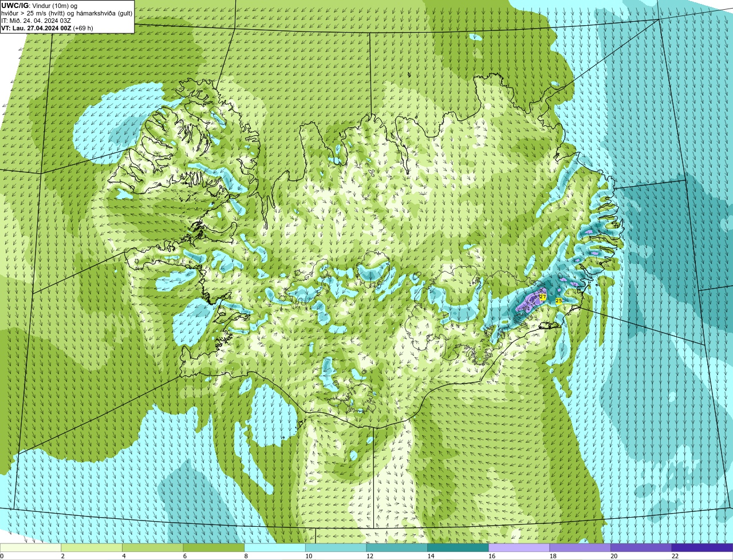The image size is (733, 560).
Task: Click the legend tick label "20"
Action: tap(614, 556)
